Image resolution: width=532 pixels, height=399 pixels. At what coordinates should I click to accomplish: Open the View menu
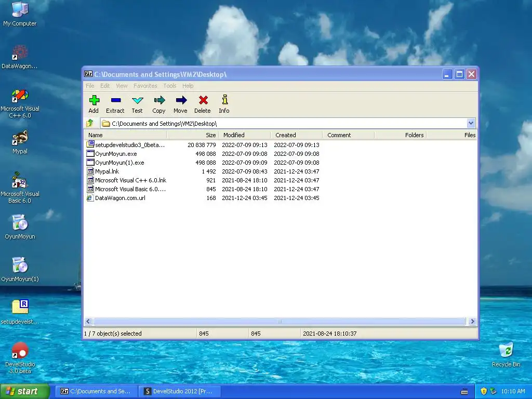click(x=122, y=86)
